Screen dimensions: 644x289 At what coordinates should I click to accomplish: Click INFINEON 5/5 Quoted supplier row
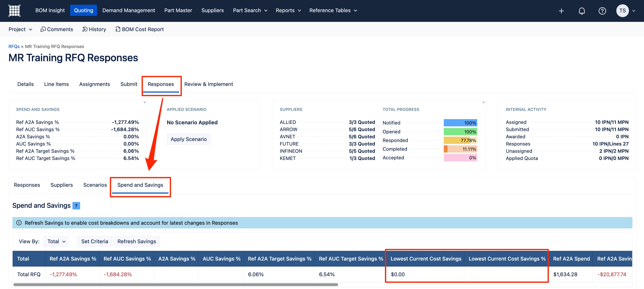(x=327, y=151)
